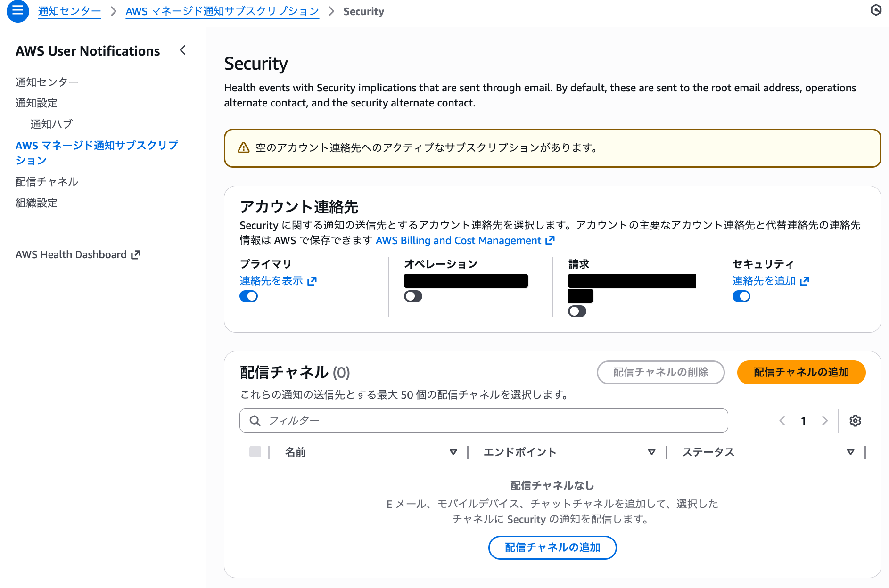Viewport: 889px width, 588px height.
Task: Enable the オペレーション contact toggle
Action: pyautogui.click(x=413, y=296)
